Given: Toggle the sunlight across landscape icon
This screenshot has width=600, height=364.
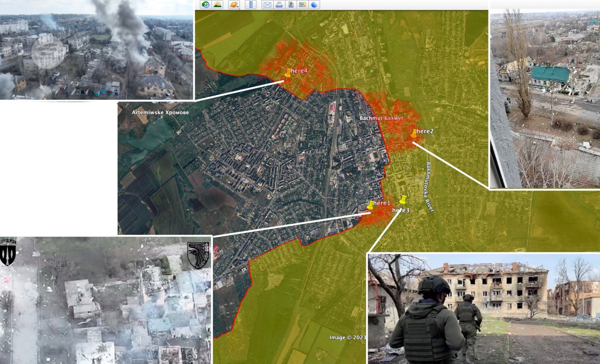Looking at the screenshot, I should tap(217, 5).
